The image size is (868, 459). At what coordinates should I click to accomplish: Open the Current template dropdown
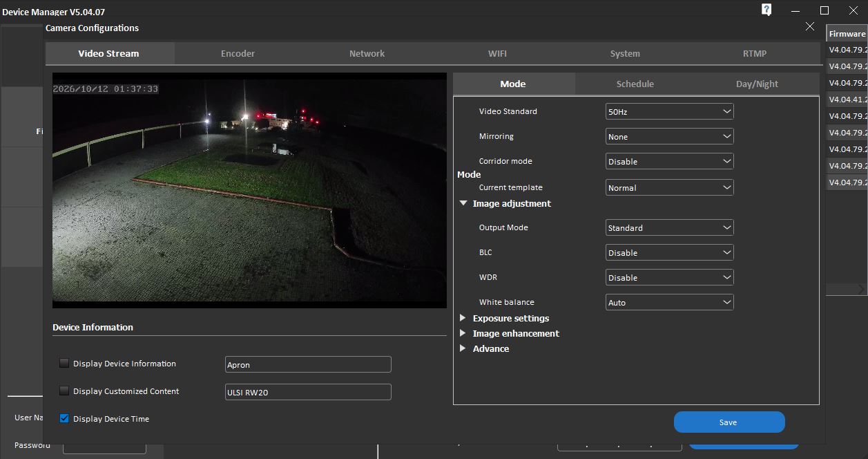(669, 187)
